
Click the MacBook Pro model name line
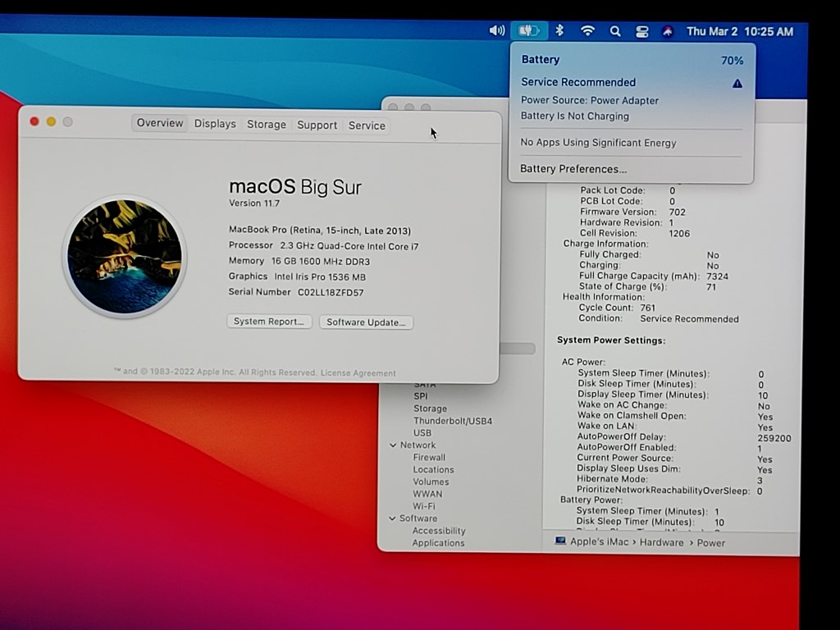(x=320, y=231)
